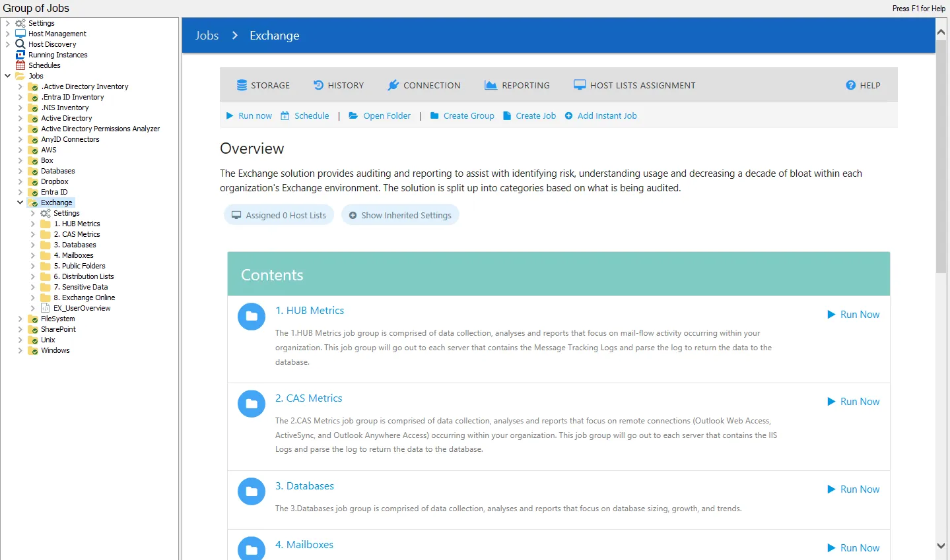The image size is (950, 560).
Task: Click the History clock icon
Action: coord(318,85)
